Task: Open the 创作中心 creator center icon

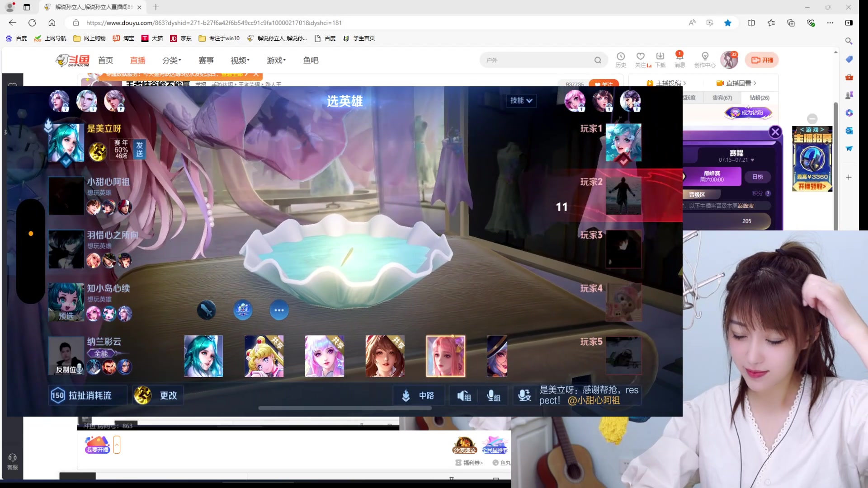Action: tap(705, 59)
